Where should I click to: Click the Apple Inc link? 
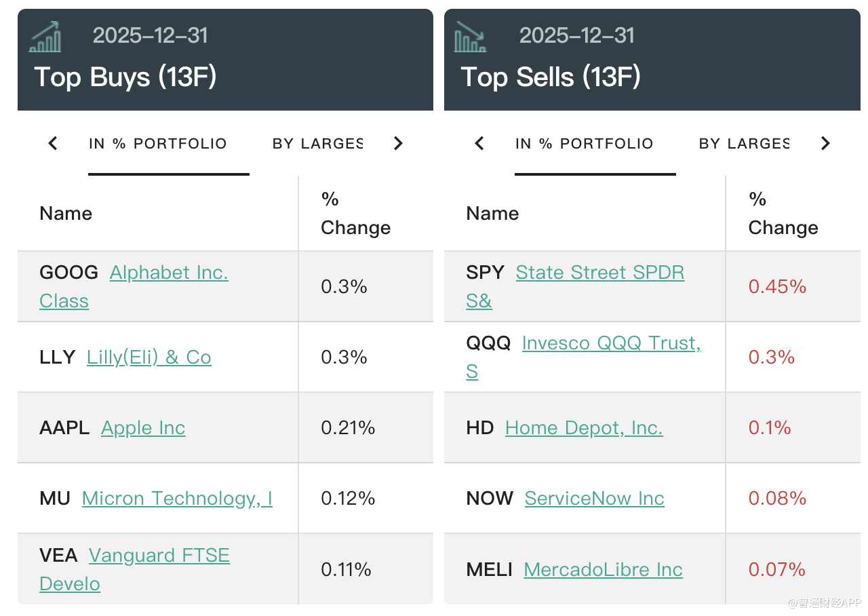pos(143,427)
